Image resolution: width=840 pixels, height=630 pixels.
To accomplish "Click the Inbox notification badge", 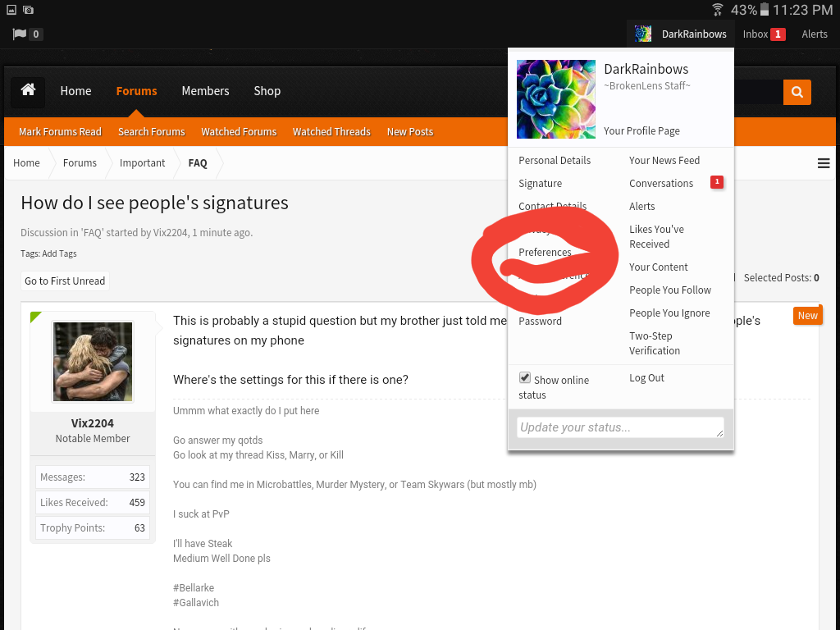I will click(778, 34).
